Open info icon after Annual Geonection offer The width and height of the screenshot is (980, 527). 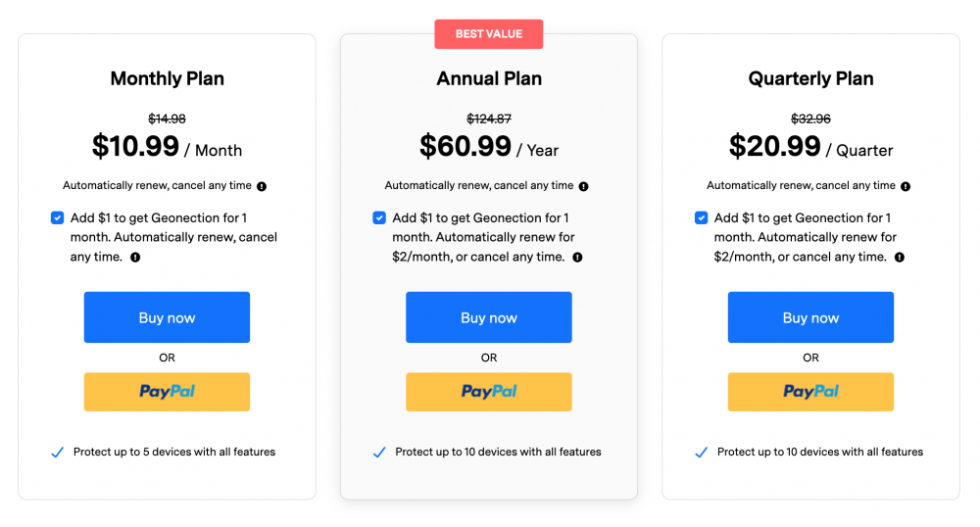point(577,258)
